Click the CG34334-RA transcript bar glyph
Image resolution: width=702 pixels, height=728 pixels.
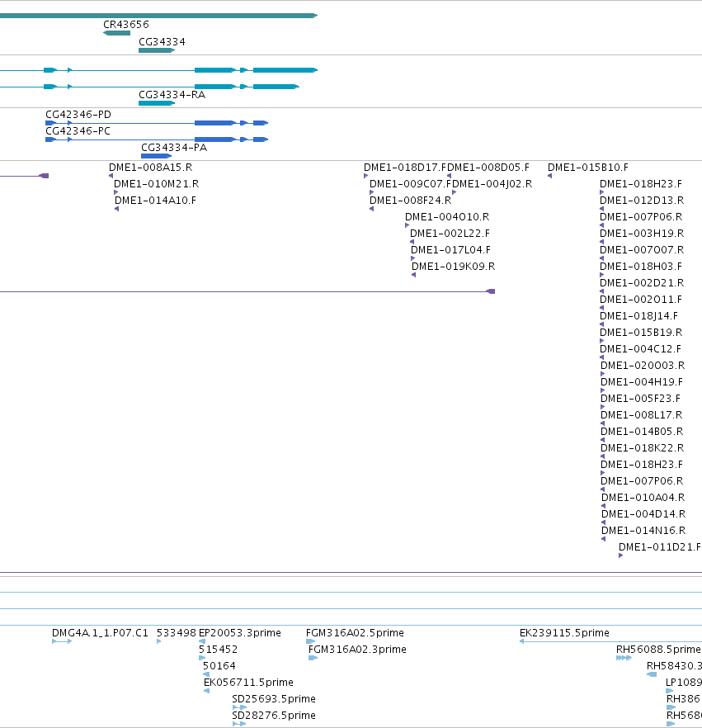click(157, 103)
